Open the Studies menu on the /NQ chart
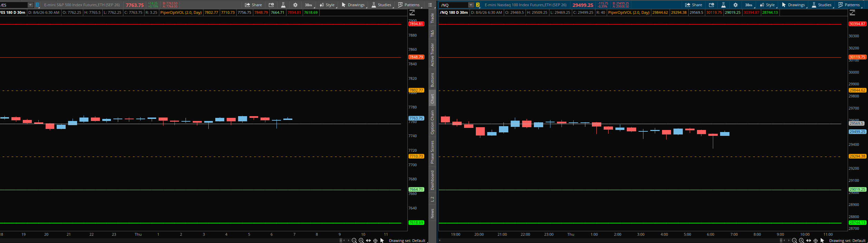868x243 pixels. point(822,5)
